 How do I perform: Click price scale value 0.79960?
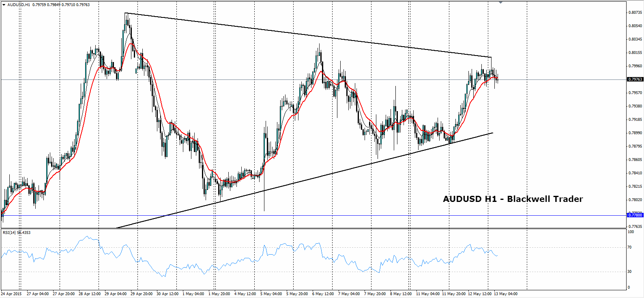(635, 66)
